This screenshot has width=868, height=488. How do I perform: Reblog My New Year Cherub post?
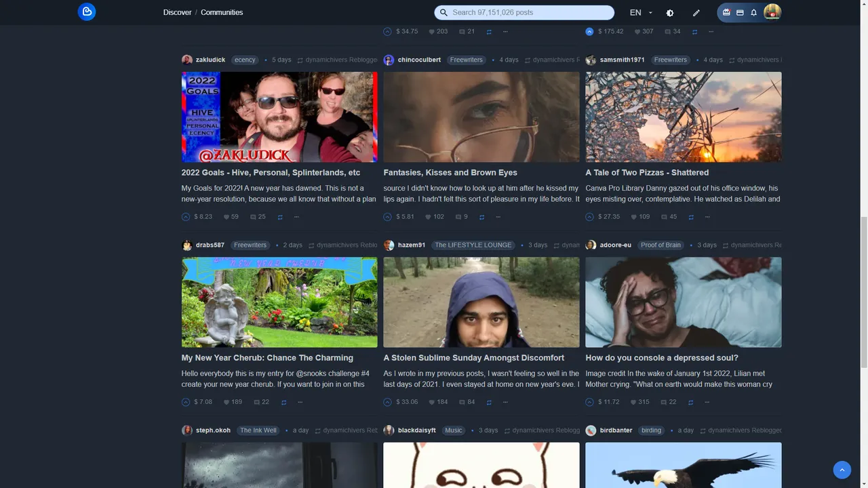coord(284,402)
